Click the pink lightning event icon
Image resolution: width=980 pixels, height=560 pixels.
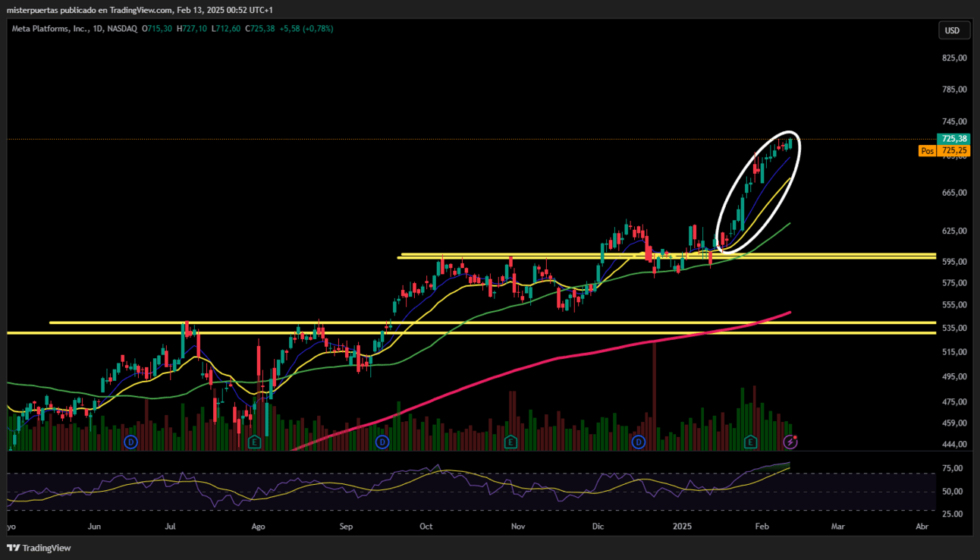[x=790, y=441]
